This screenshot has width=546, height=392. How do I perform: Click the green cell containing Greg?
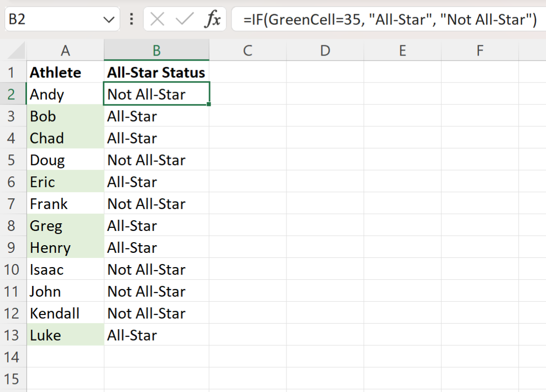(x=65, y=225)
